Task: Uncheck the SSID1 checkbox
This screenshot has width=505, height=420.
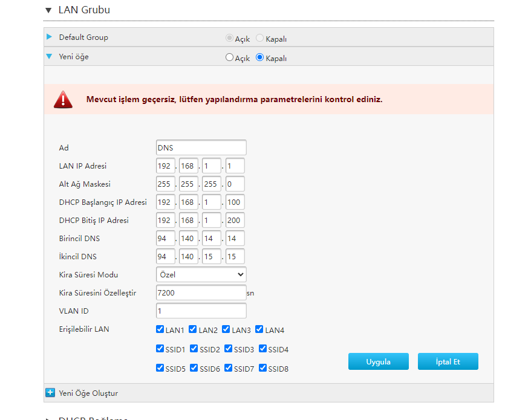Action: point(160,348)
